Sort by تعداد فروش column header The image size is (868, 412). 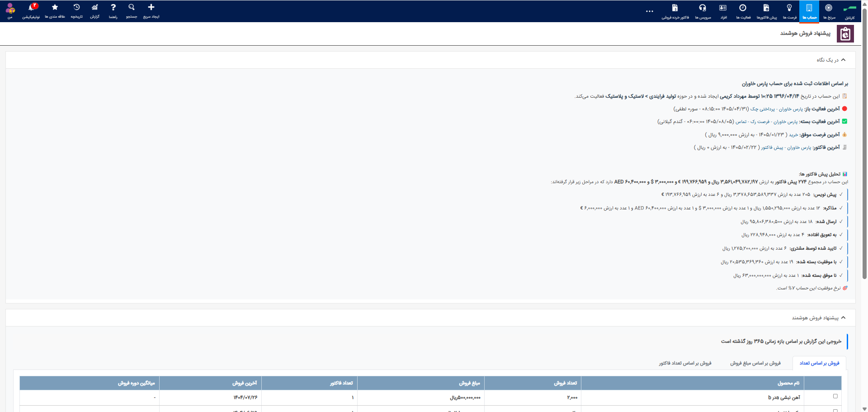[565, 383]
